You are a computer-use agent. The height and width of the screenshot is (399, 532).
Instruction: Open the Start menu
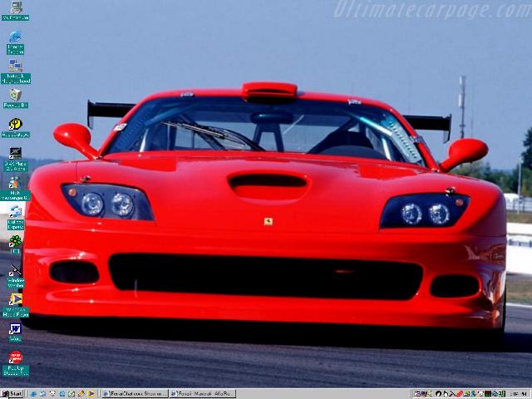pyautogui.click(x=12, y=394)
